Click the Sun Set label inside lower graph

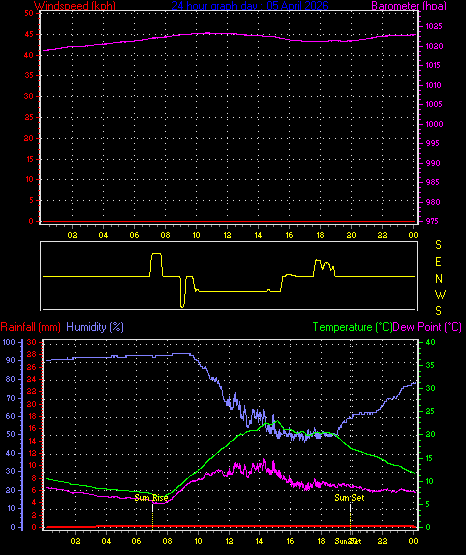(349, 498)
